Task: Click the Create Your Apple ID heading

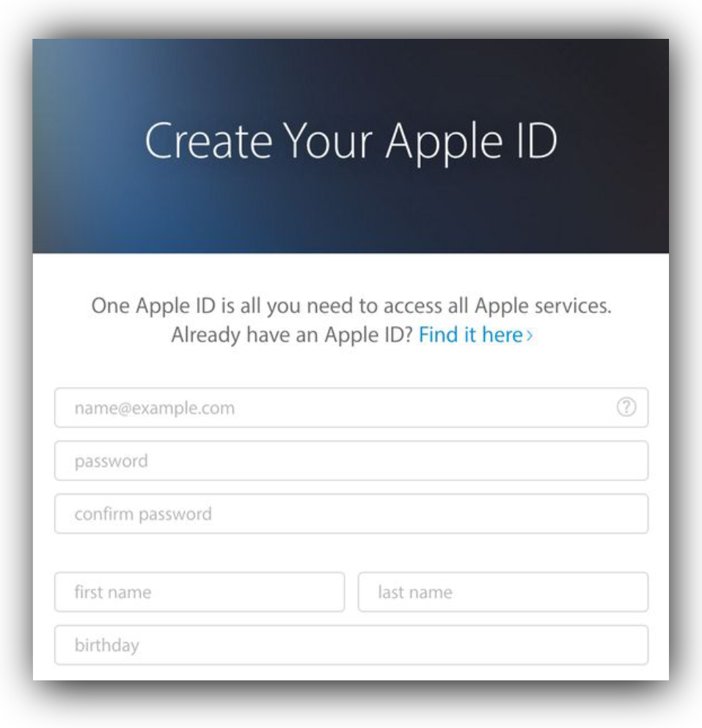Action: [x=351, y=141]
